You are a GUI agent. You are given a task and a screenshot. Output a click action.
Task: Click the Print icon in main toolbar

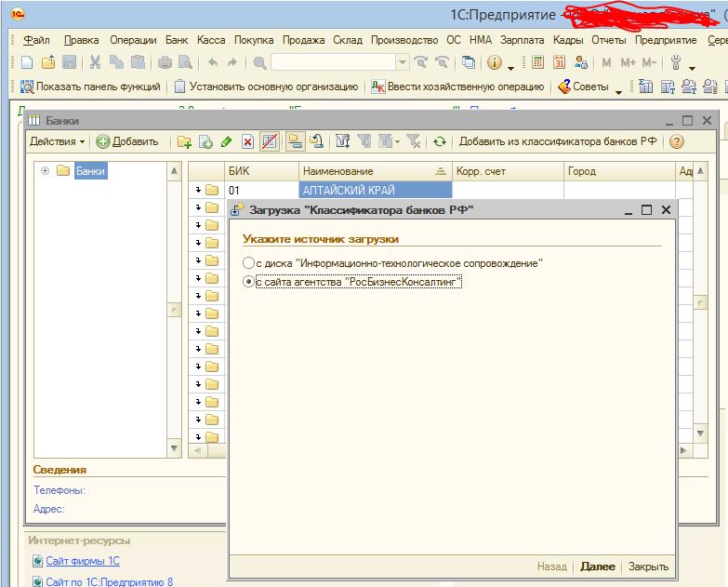tap(165, 62)
